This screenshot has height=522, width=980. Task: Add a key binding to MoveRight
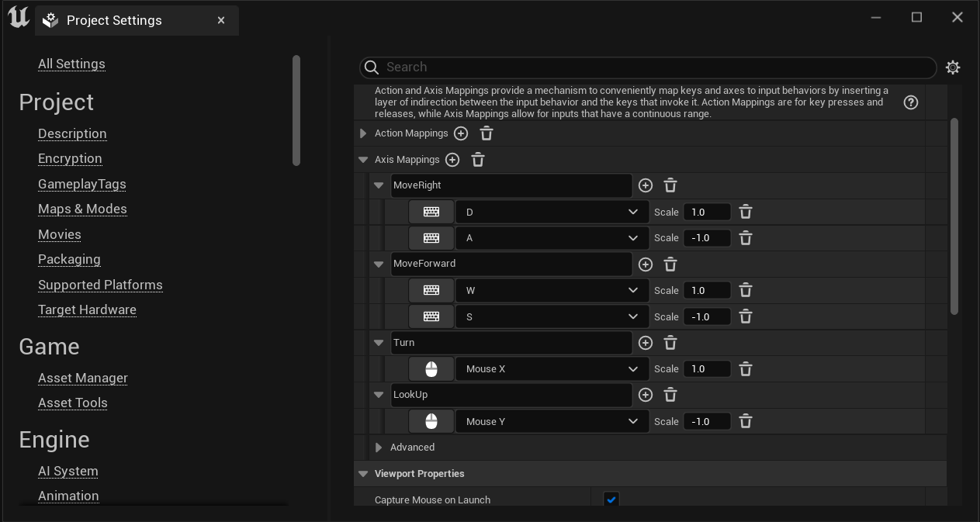point(646,185)
